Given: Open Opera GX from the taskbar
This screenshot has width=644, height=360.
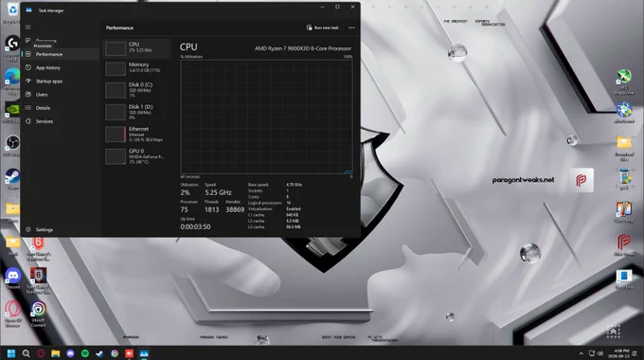Looking at the screenshot, I should 41,353.
